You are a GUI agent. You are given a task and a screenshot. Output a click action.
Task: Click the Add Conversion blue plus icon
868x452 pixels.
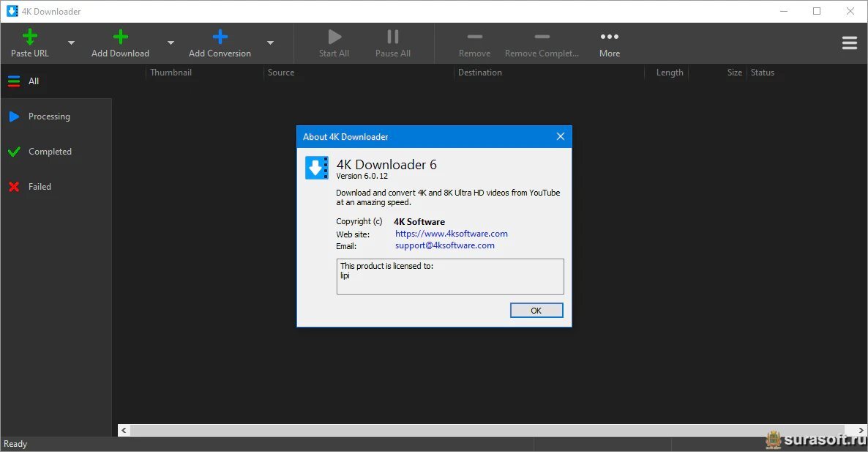220,37
